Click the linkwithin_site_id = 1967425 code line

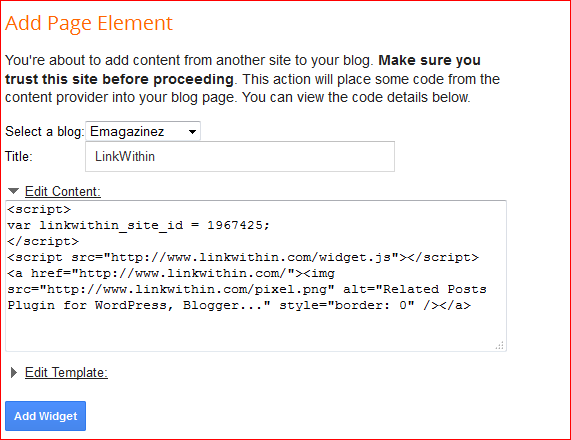(x=138, y=225)
